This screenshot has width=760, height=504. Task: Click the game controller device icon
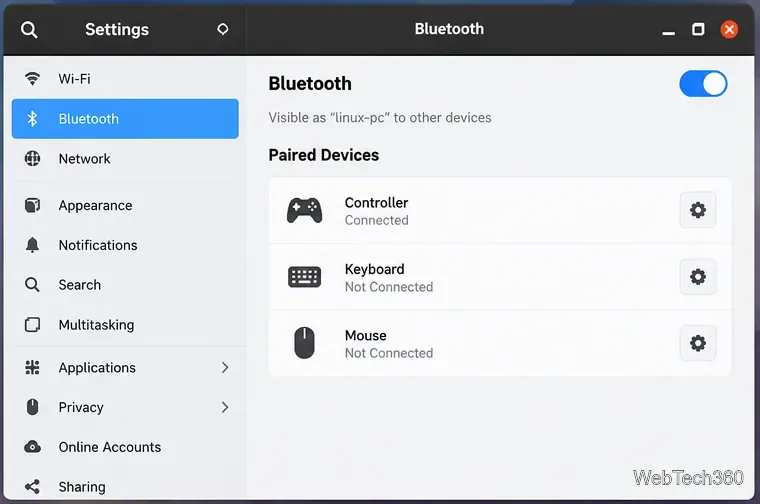pos(304,210)
